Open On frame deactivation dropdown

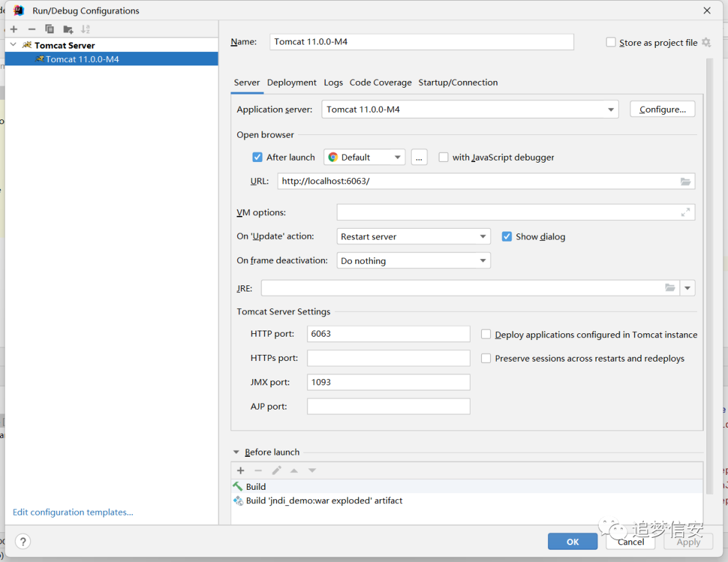(x=413, y=261)
